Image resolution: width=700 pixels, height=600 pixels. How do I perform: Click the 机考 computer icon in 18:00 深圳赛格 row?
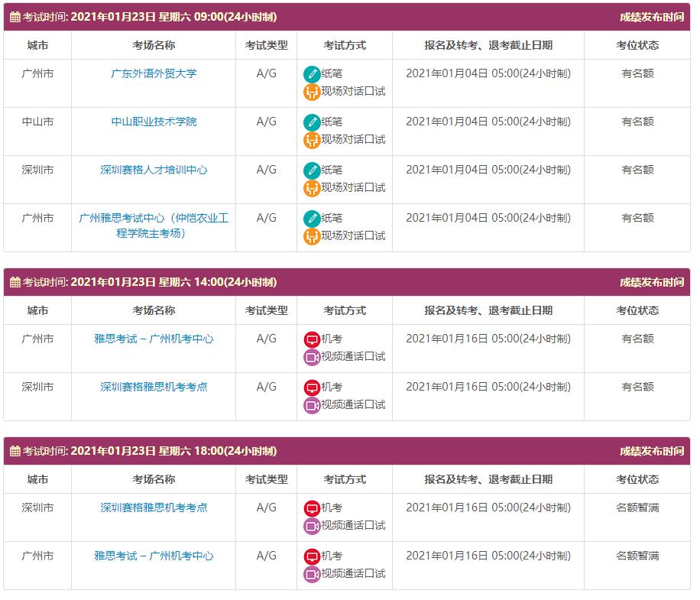(311, 508)
